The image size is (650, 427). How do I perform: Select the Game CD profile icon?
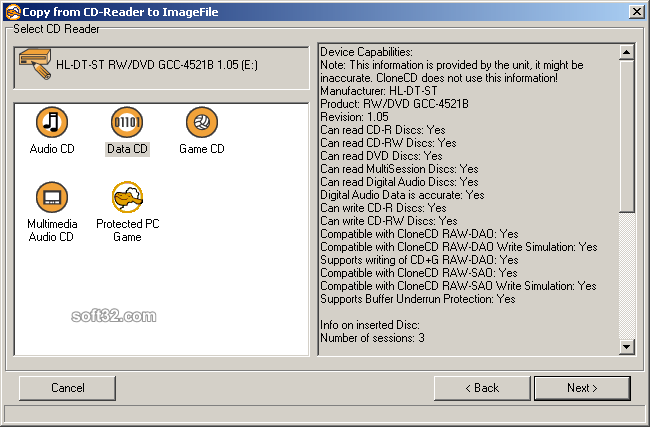[202, 122]
